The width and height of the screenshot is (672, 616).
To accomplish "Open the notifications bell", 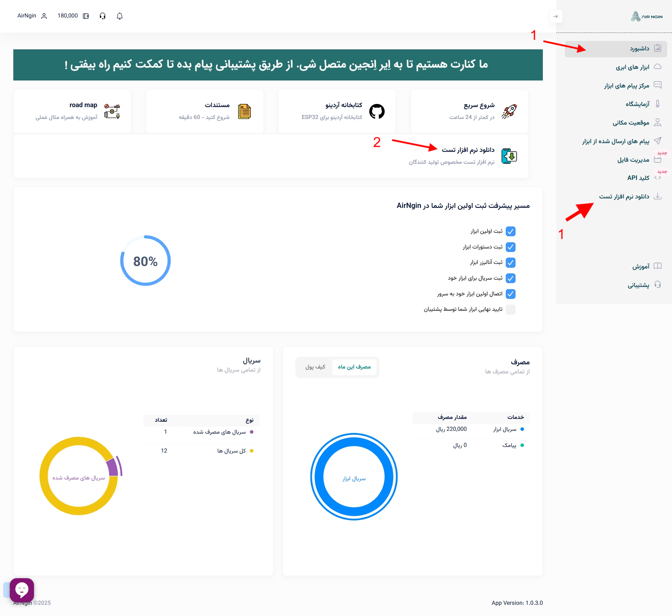I will [120, 16].
